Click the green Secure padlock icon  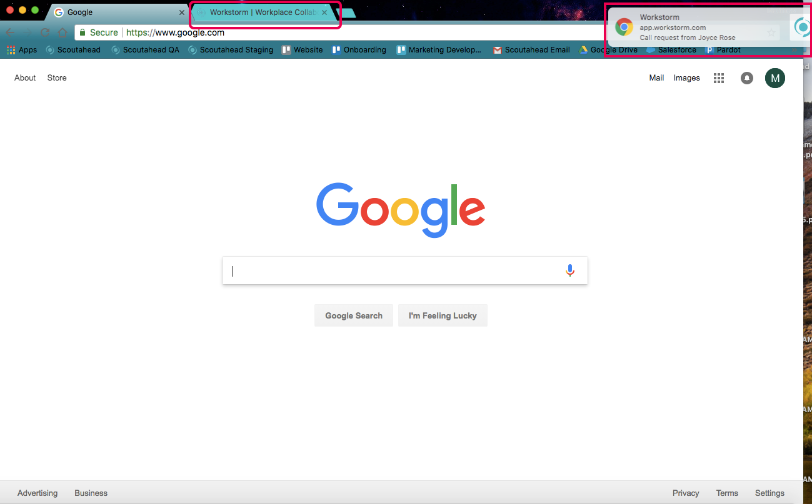click(x=83, y=32)
